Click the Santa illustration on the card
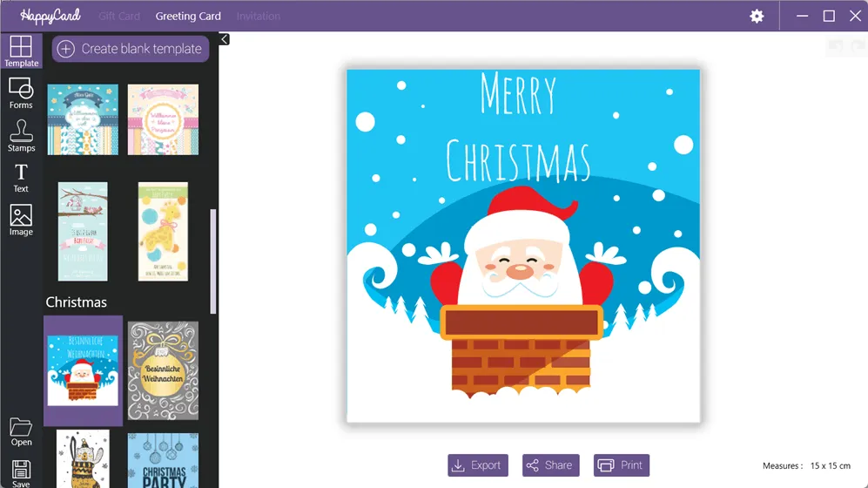Screen dimensions: 868x488 (x=521, y=291)
